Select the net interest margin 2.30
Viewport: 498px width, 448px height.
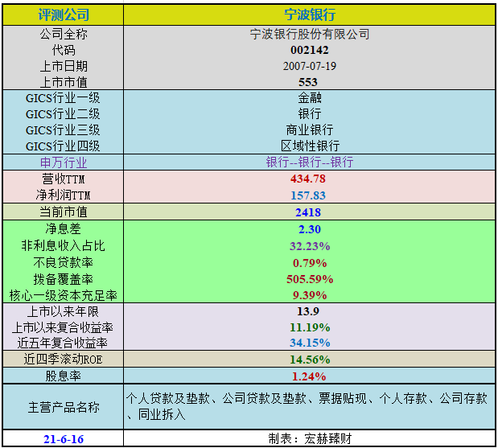coord(310,229)
